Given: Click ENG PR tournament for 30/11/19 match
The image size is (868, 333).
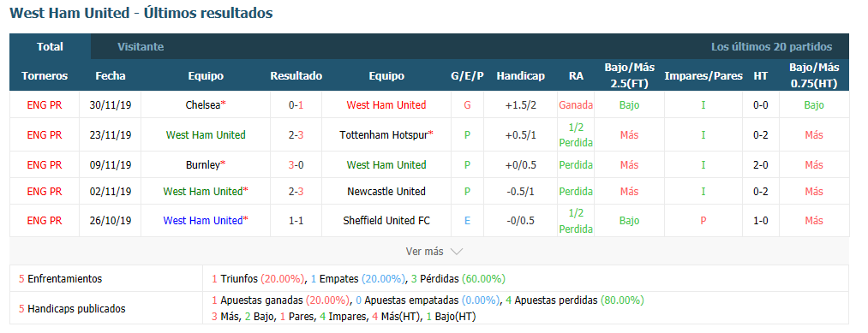Looking at the screenshot, I should (x=45, y=105).
